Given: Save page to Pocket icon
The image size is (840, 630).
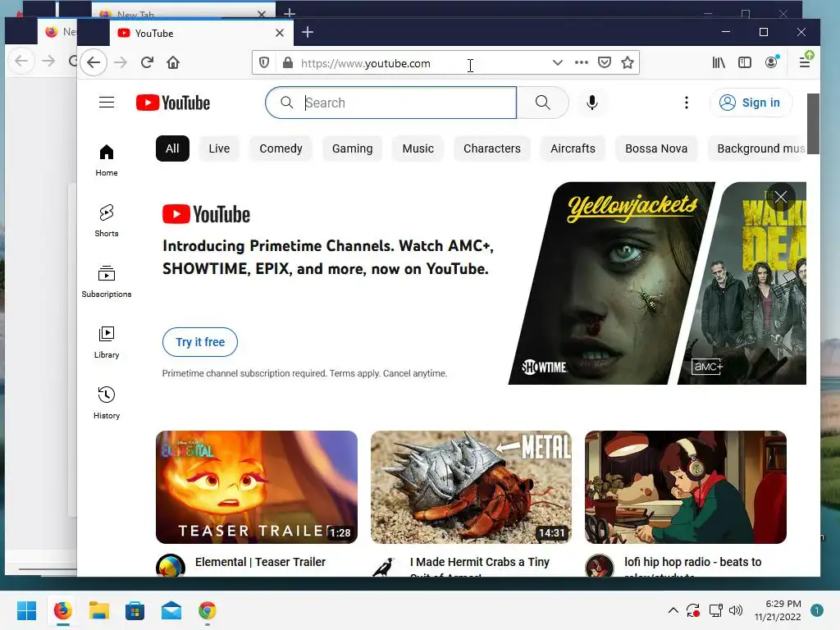Looking at the screenshot, I should click(x=605, y=62).
